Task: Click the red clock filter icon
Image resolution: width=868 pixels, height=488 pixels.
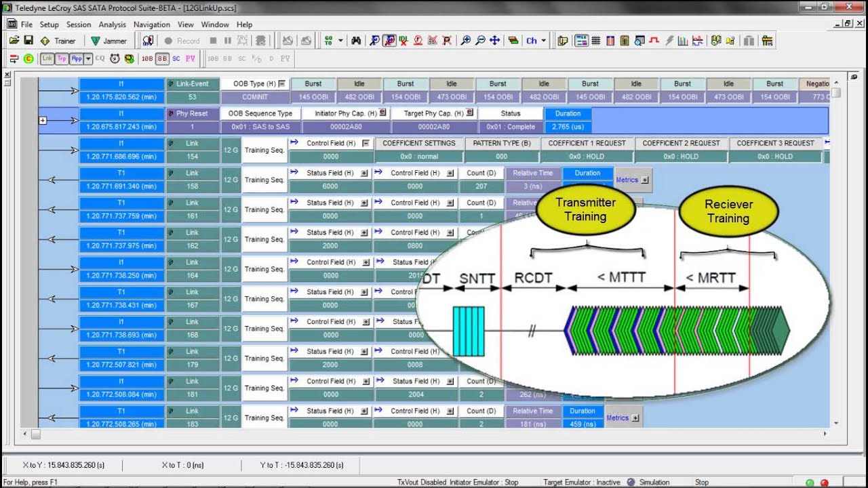Action: pyautogui.click(x=418, y=41)
